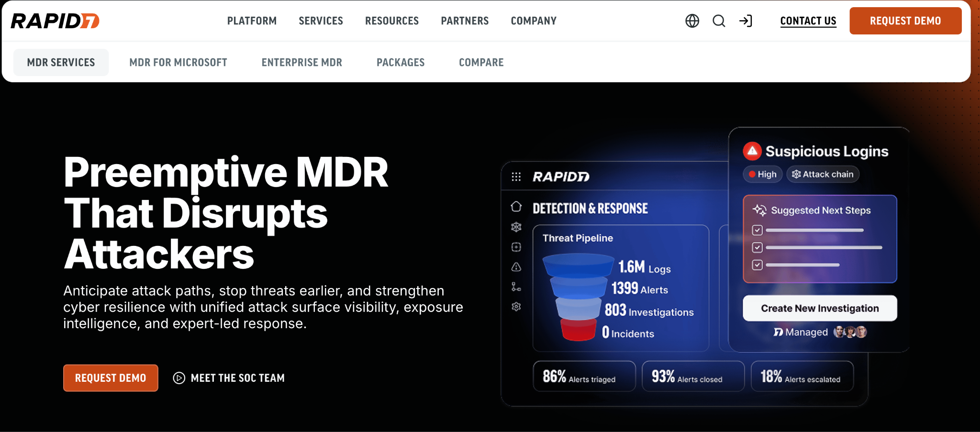980x432 pixels.
Task: Click the Contact Us link
Action: [x=808, y=21]
